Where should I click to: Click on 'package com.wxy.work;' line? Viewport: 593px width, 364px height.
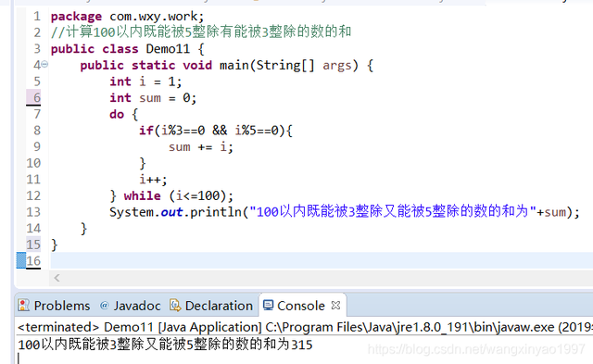pyautogui.click(x=128, y=17)
